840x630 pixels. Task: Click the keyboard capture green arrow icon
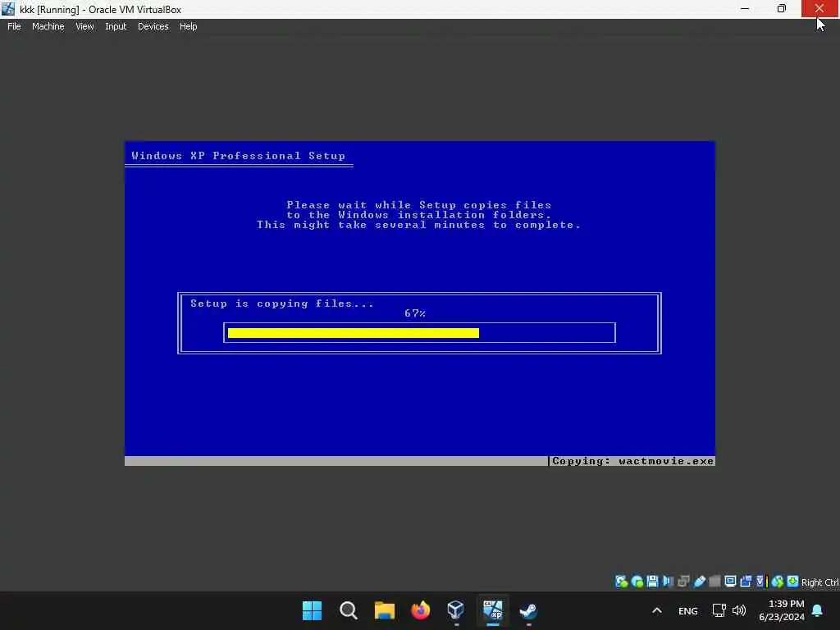coord(793,582)
